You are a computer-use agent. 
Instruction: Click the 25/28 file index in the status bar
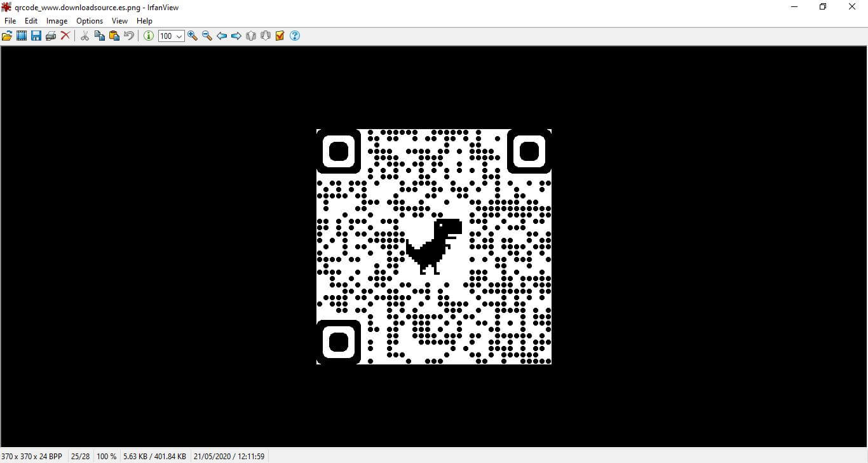[81, 457]
